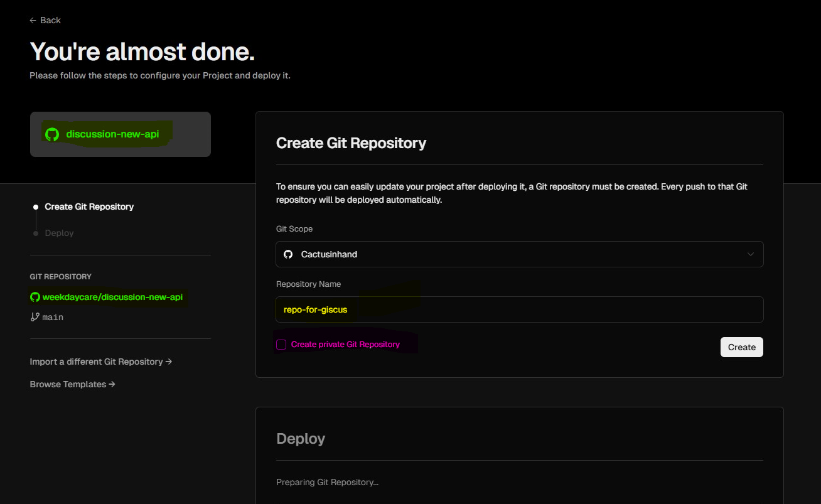Click the 'Create private Git Repository' label
This screenshot has height=504, width=821.
[x=345, y=345]
